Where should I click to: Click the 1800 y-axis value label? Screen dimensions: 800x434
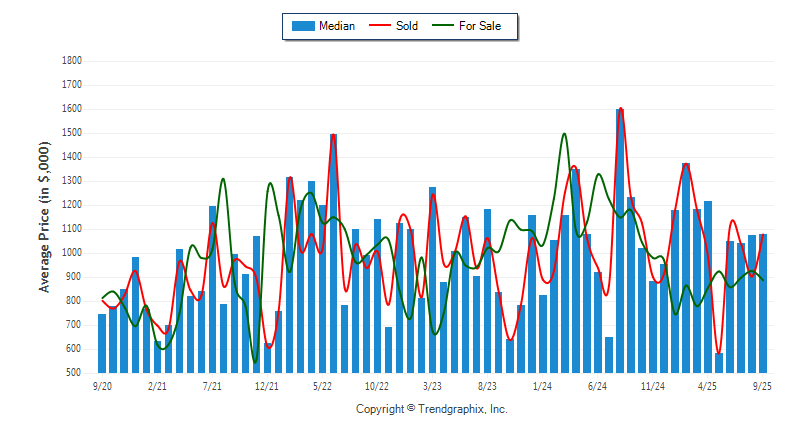(x=71, y=61)
